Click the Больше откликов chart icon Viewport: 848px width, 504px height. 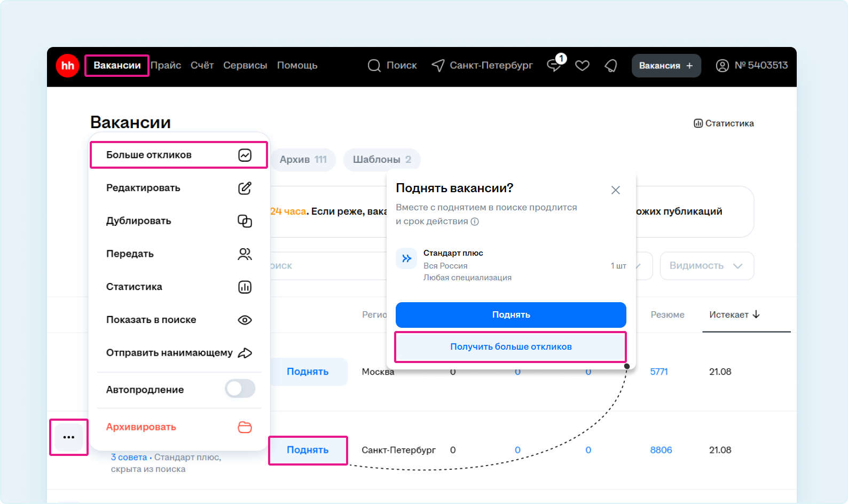(245, 155)
